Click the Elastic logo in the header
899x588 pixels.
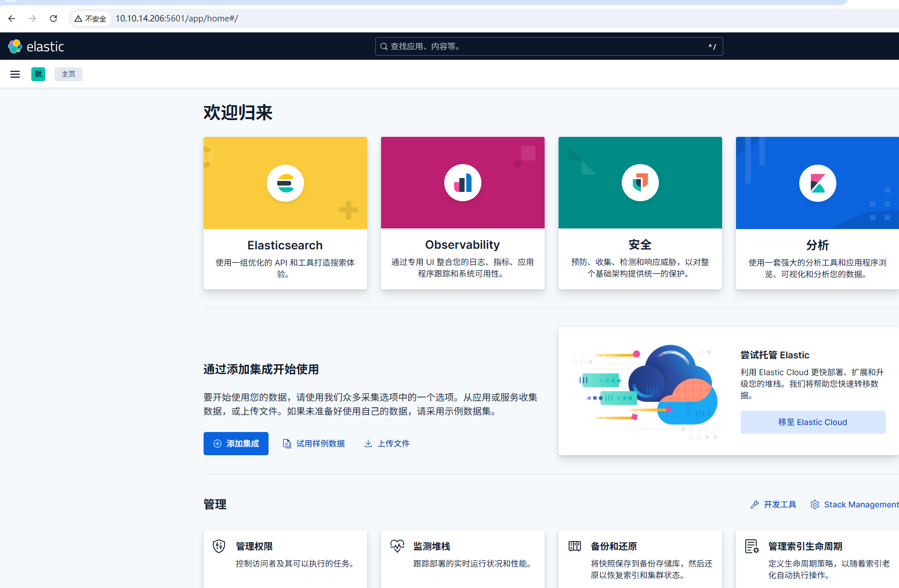point(36,46)
